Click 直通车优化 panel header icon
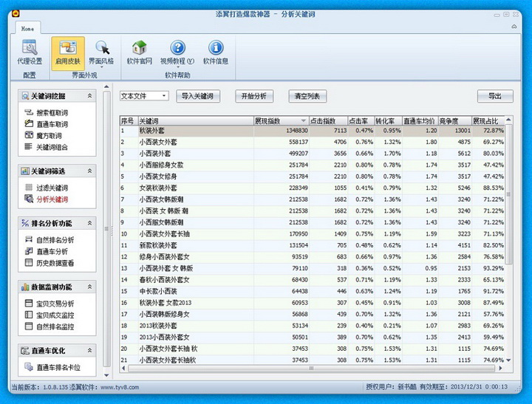 25,350
